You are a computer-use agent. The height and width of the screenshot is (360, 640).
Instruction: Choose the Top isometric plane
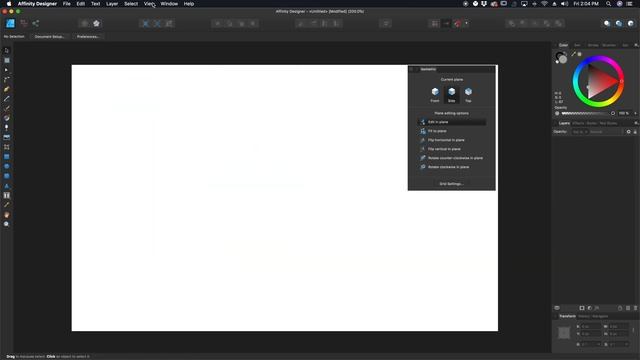[x=468, y=94]
